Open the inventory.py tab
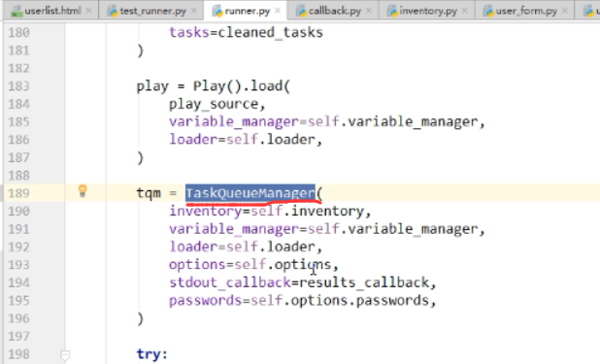The width and height of the screenshot is (600, 364). coord(428,11)
